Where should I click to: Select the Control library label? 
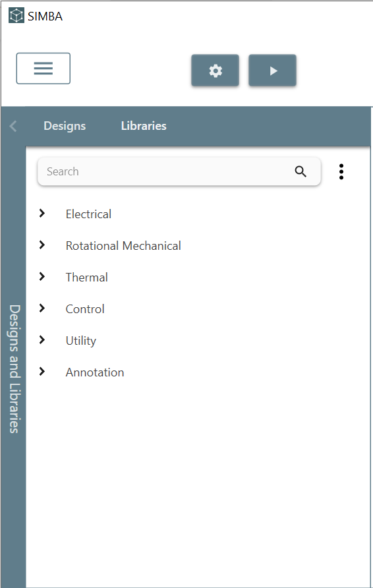pyautogui.click(x=85, y=309)
